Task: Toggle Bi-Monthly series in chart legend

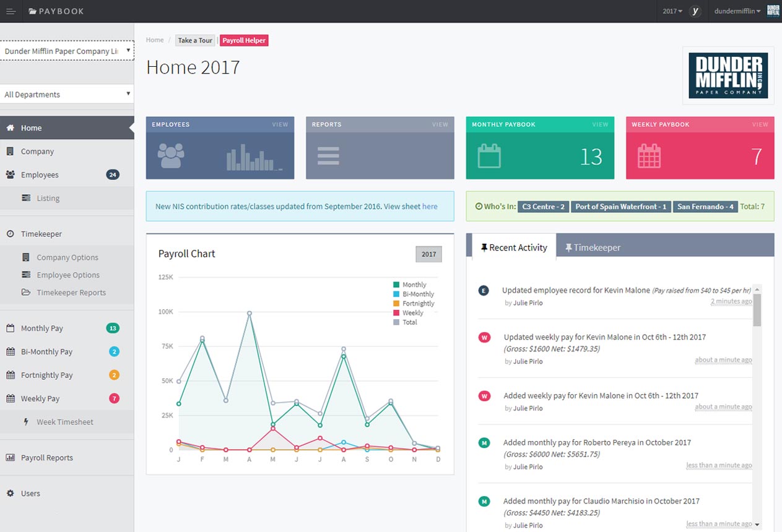Action: (x=414, y=294)
